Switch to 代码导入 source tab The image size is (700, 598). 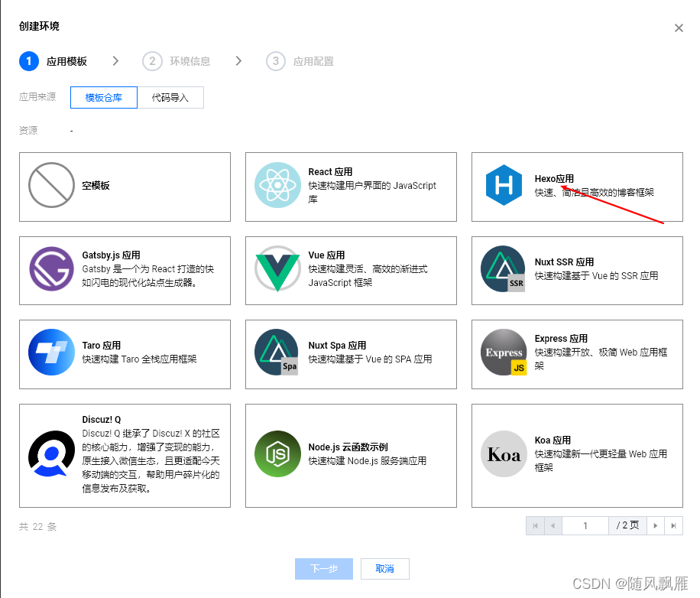[170, 97]
